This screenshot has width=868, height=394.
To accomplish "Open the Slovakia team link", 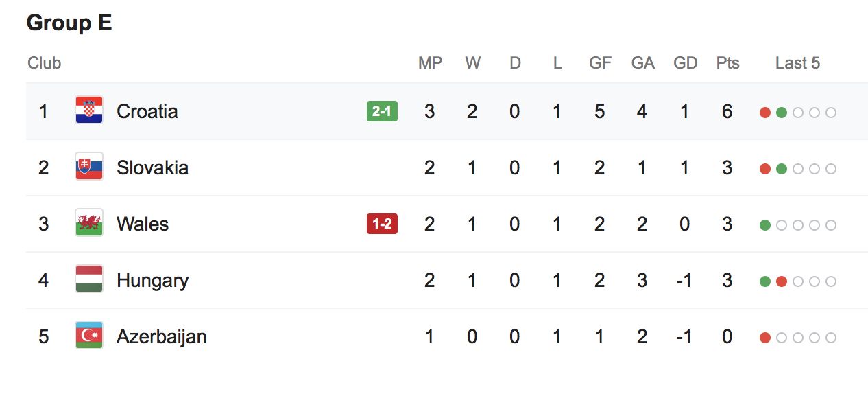I will [152, 167].
